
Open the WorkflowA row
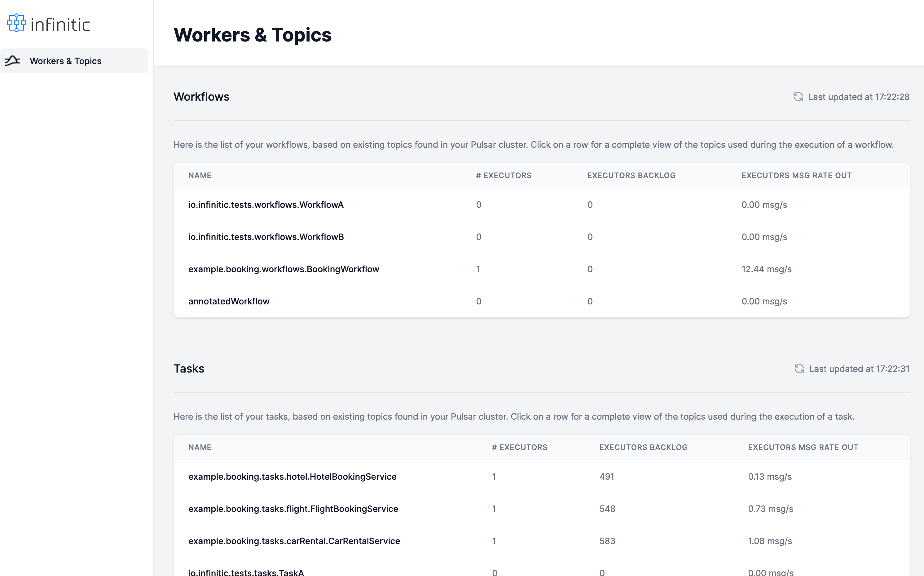266,205
